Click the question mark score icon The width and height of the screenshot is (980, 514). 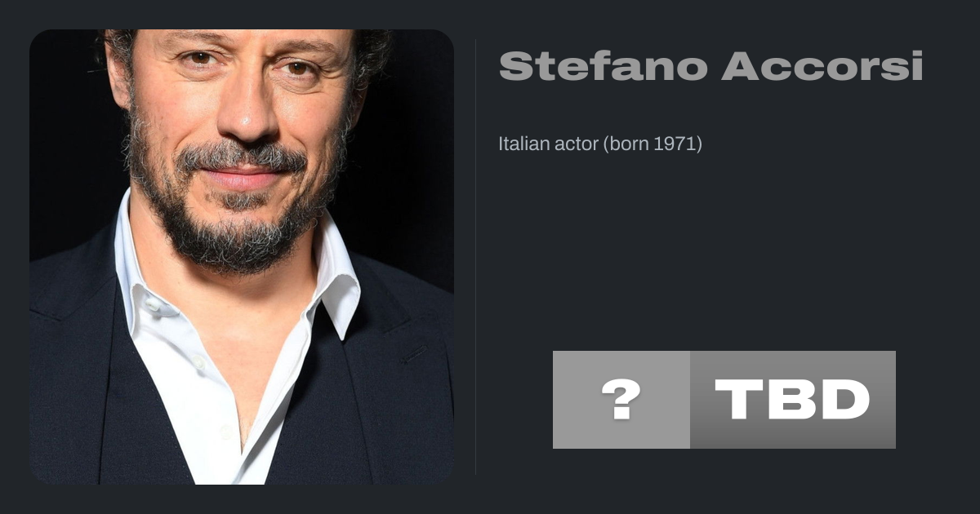coord(621,400)
